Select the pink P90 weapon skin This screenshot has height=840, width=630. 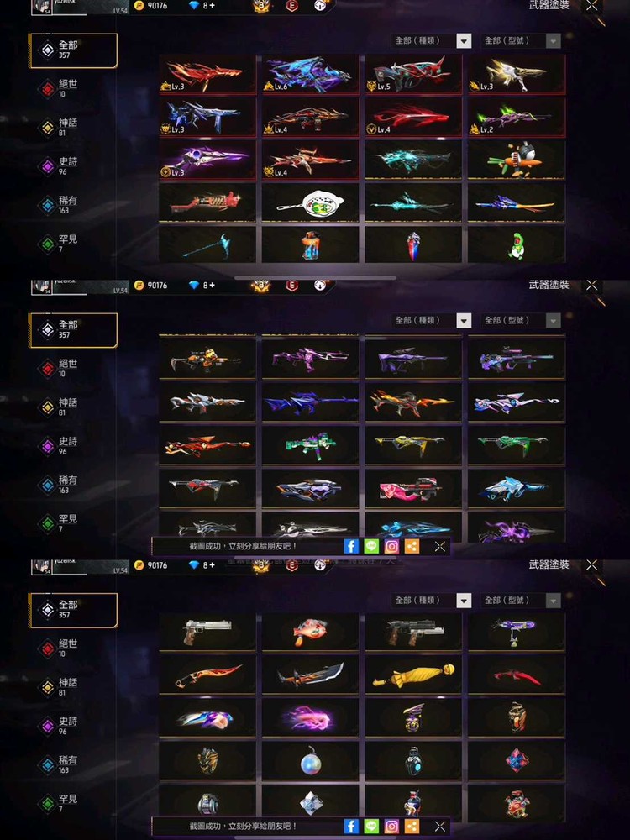413,489
